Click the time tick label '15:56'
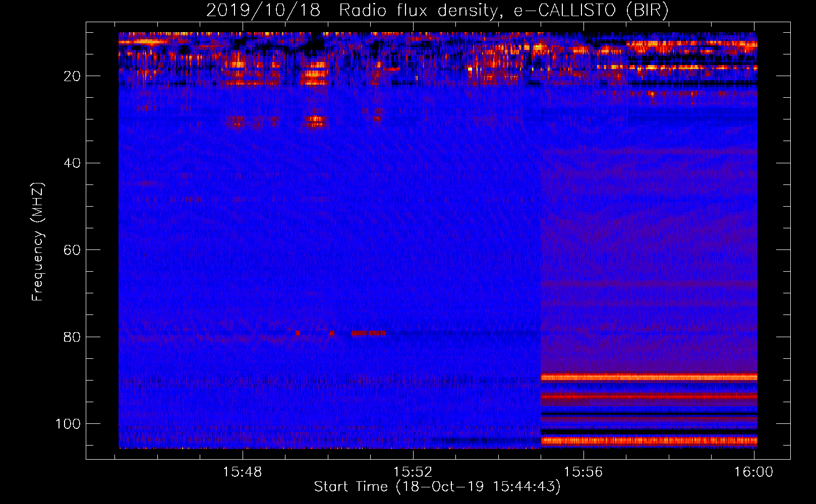 point(584,472)
